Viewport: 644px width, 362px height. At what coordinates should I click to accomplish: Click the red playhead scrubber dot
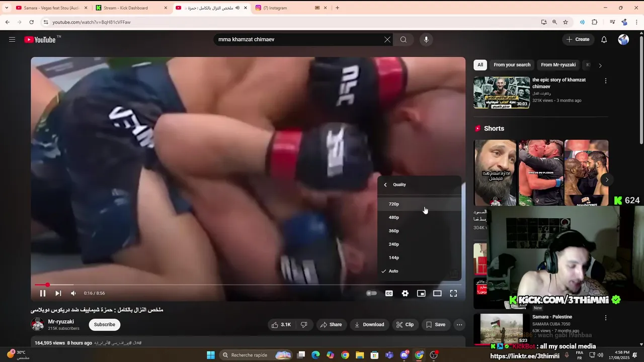click(x=47, y=285)
